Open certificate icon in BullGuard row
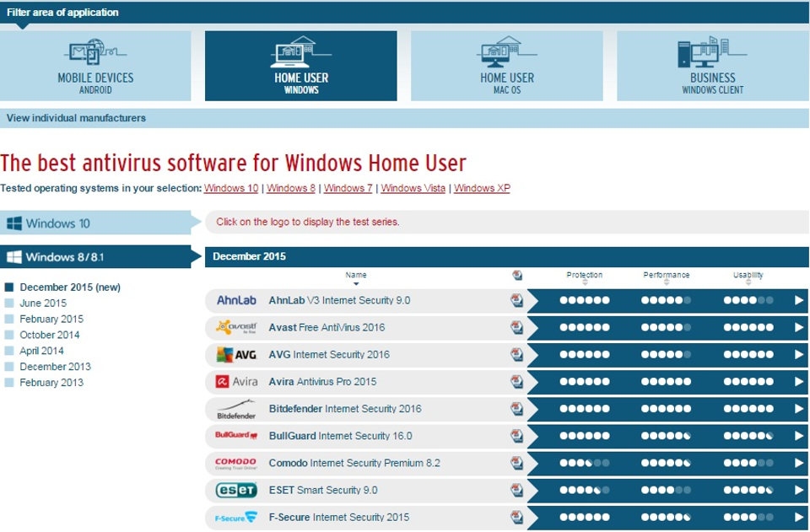The width and height of the screenshot is (810, 532). [x=516, y=436]
